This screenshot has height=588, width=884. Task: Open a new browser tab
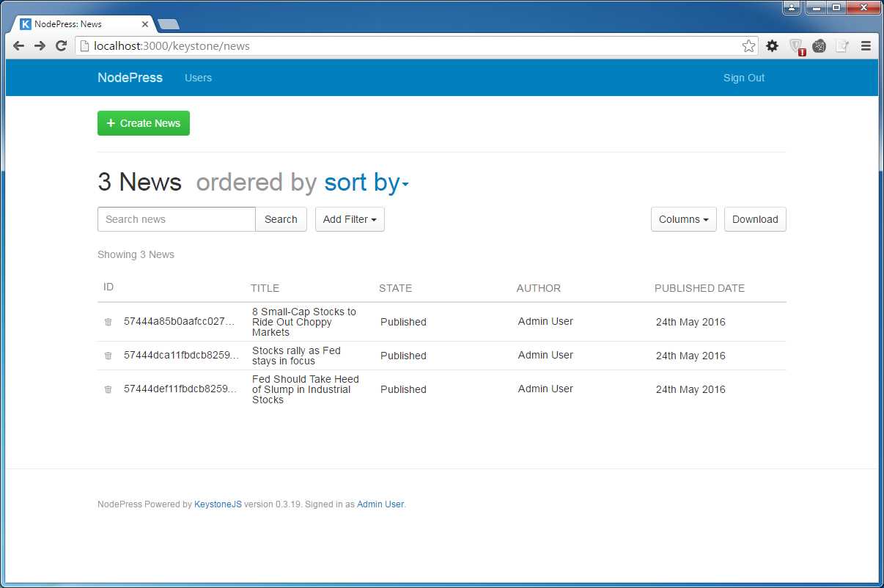[168, 24]
